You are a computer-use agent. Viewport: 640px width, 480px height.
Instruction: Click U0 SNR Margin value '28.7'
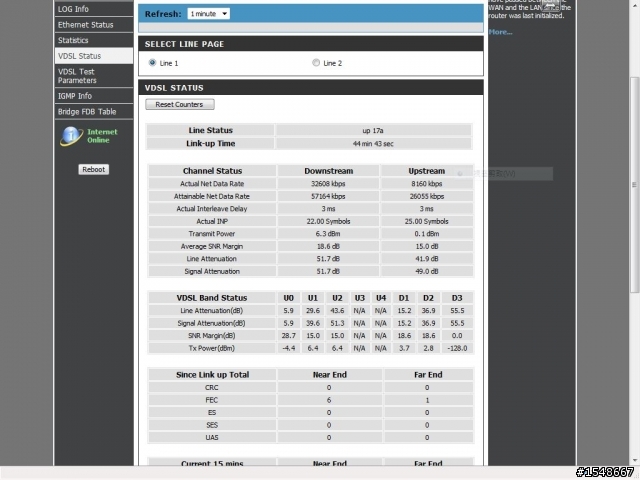289,336
